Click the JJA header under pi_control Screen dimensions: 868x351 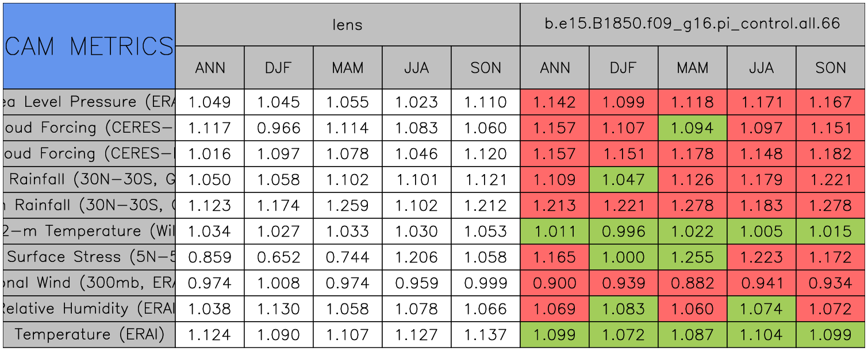click(761, 68)
